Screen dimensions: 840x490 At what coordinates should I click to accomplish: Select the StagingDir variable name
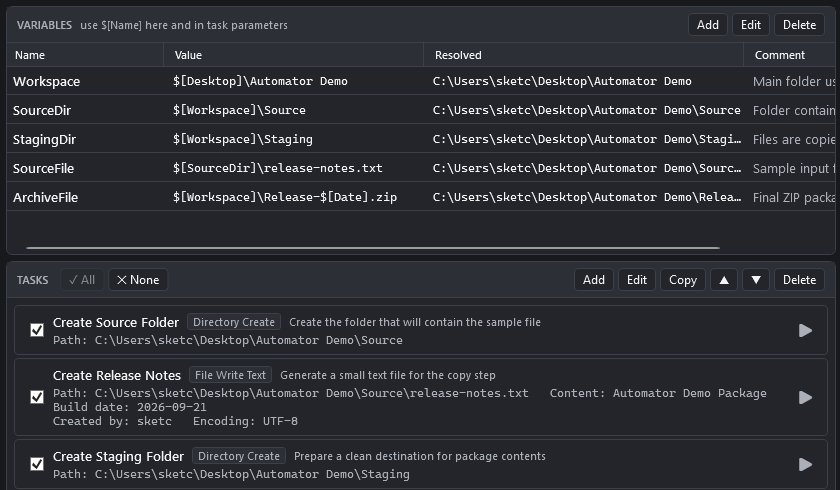point(44,139)
